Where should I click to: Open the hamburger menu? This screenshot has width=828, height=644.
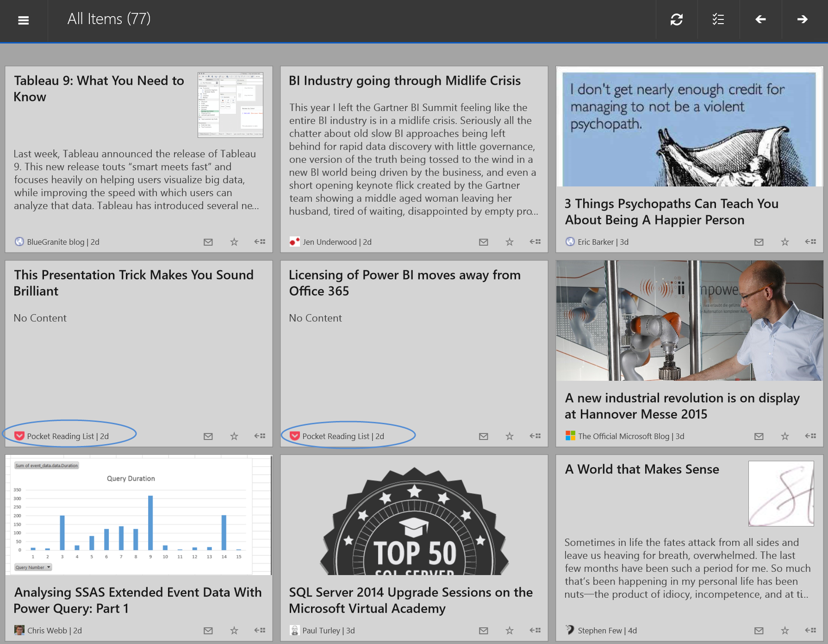[x=24, y=20]
